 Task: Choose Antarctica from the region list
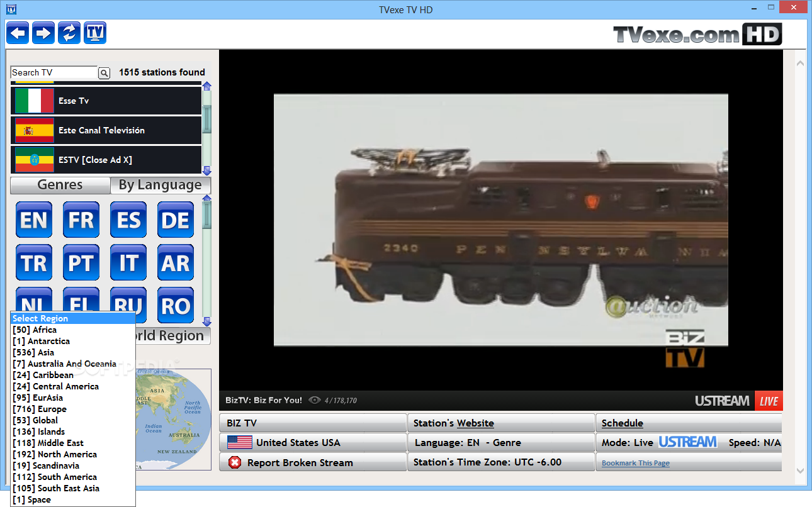point(73,341)
